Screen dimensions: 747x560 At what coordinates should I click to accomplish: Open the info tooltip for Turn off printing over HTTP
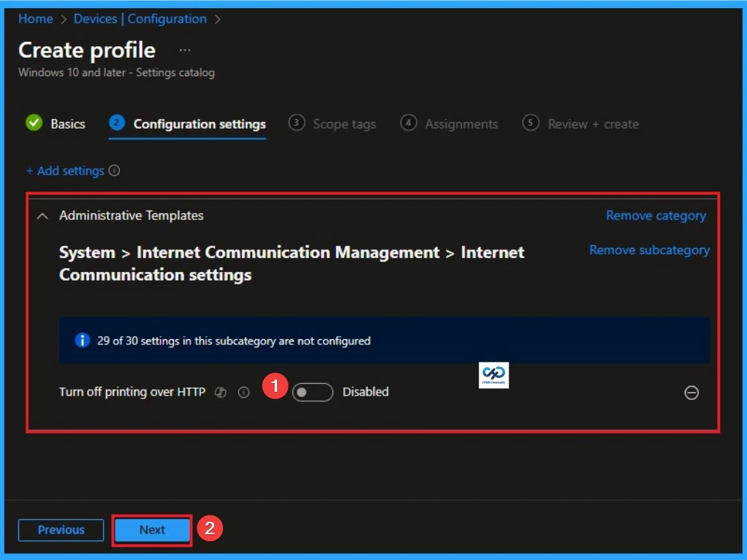pos(244,392)
